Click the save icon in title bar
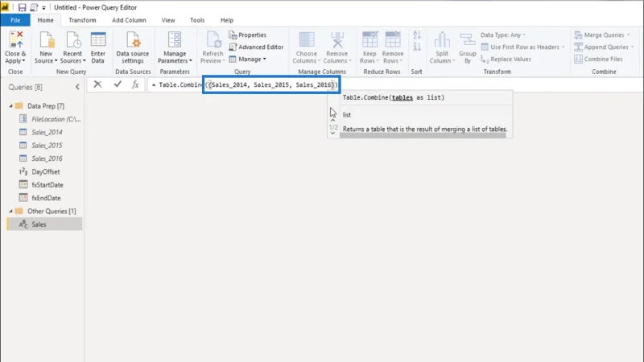The height and width of the screenshot is (362, 644). tap(23, 7)
